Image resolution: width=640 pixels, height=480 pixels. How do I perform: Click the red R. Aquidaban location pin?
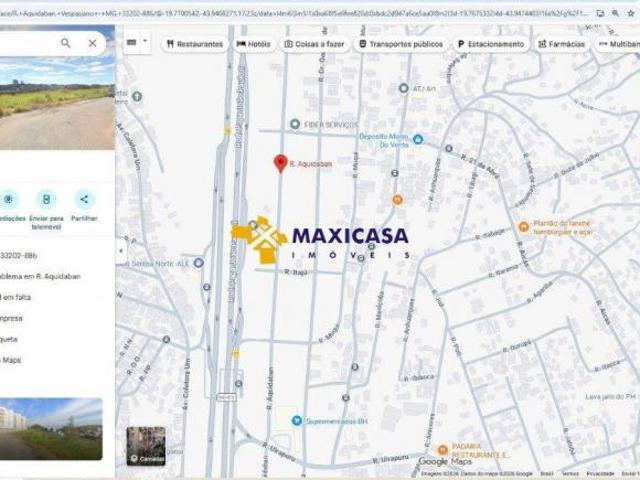(280, 164)
